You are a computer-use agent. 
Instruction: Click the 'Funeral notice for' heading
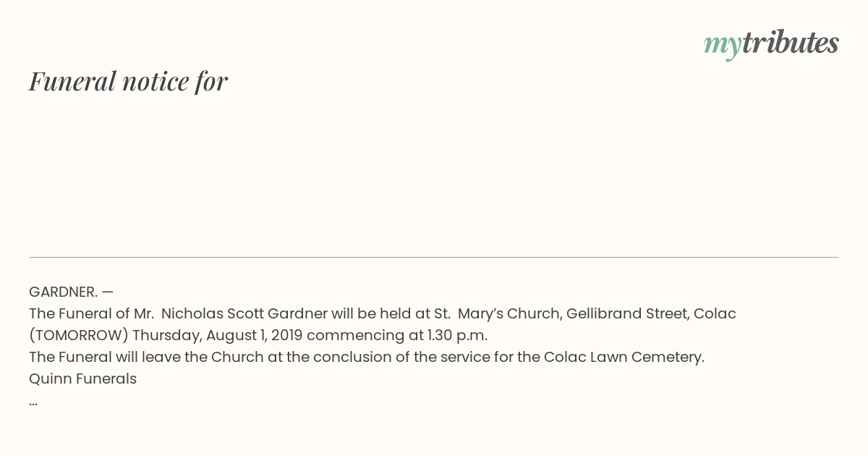pyautogui.click(x=128, y=81)
